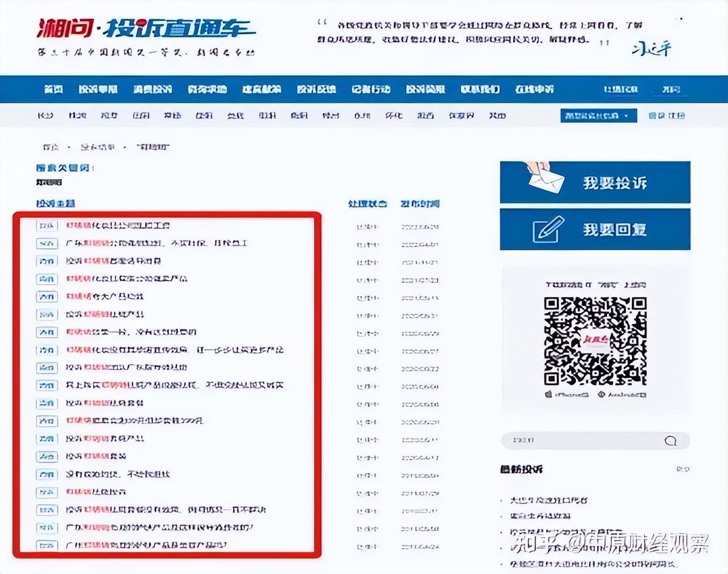The height and width of the screenshot is (574, 728).
Task: Click the Apple iPhone icon below the QR code
Action: pos(549,393)
